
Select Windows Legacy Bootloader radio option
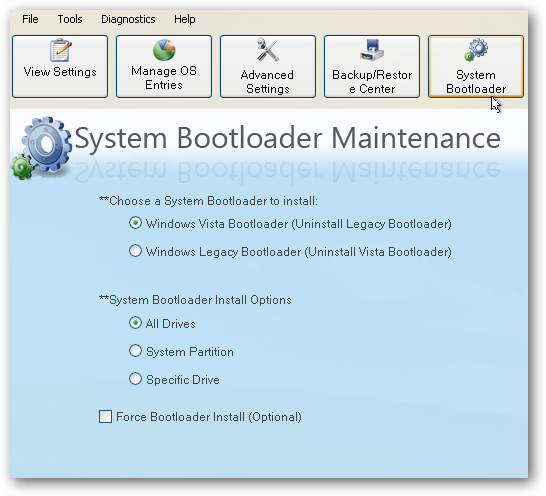point(135,251)
